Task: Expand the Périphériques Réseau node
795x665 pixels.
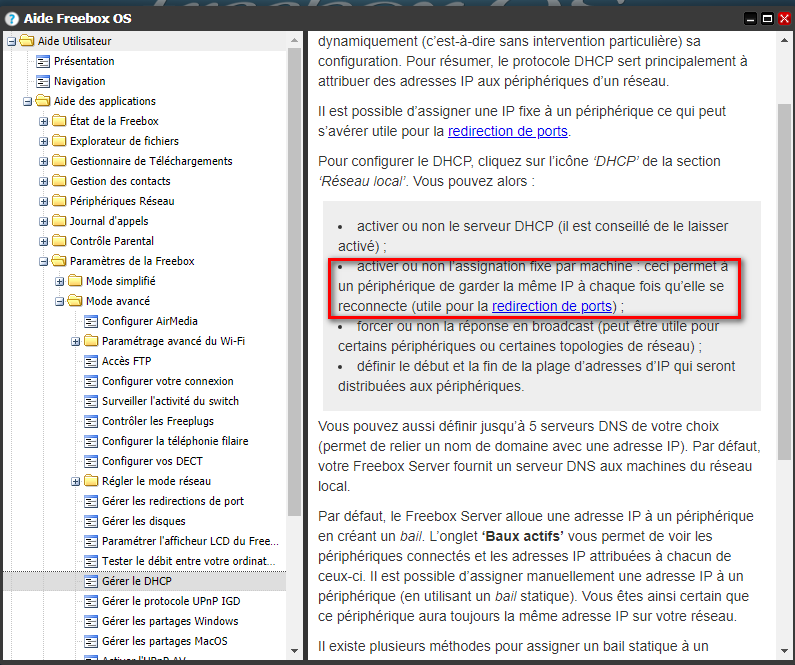Action: [x=44, y=202]
